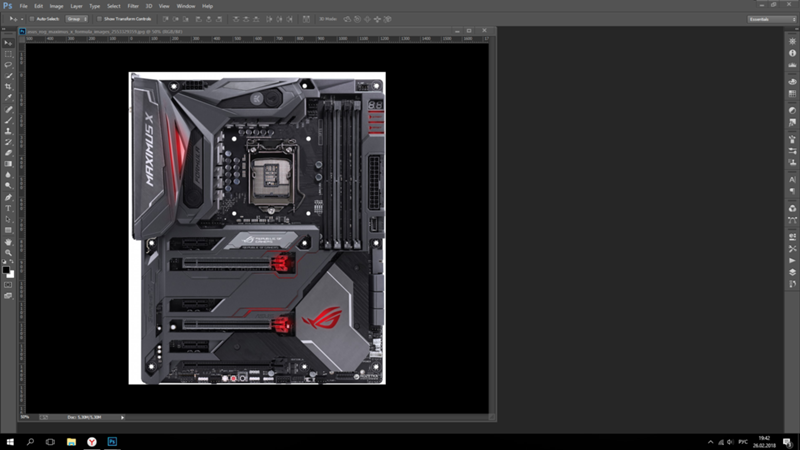Image resolution: width=800 pixels, height=450 pixels.
Task: Open Windows Start menu
Action: click(x=10, y=442)
